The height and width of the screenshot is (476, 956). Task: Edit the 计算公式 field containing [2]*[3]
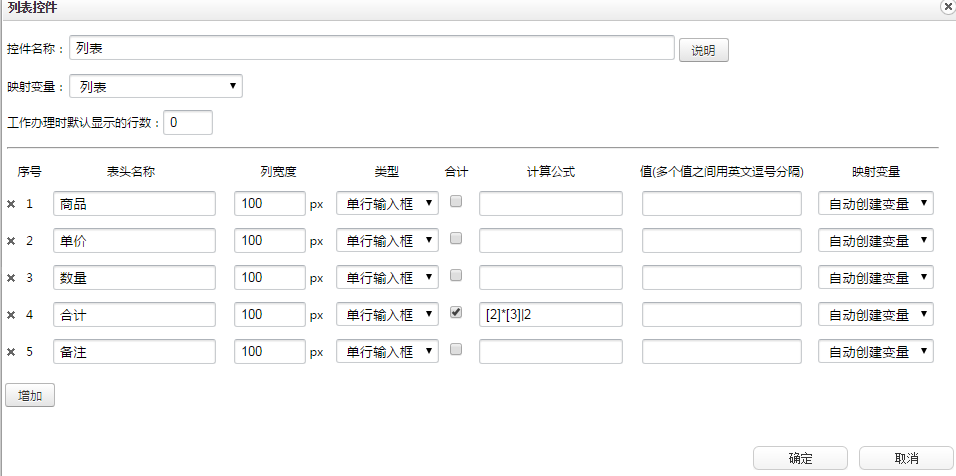pyautogui.click(x=550, y=315)
